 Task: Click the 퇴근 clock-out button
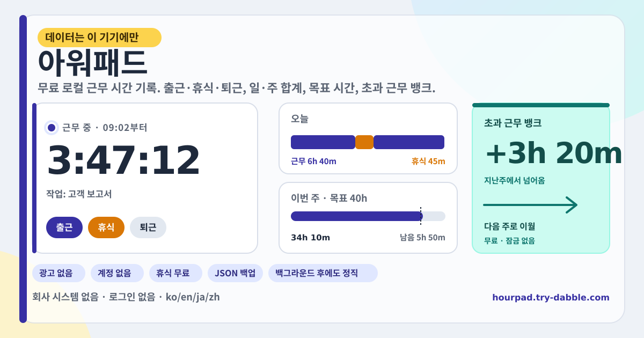pyautogui.click(x=148, y=227)
